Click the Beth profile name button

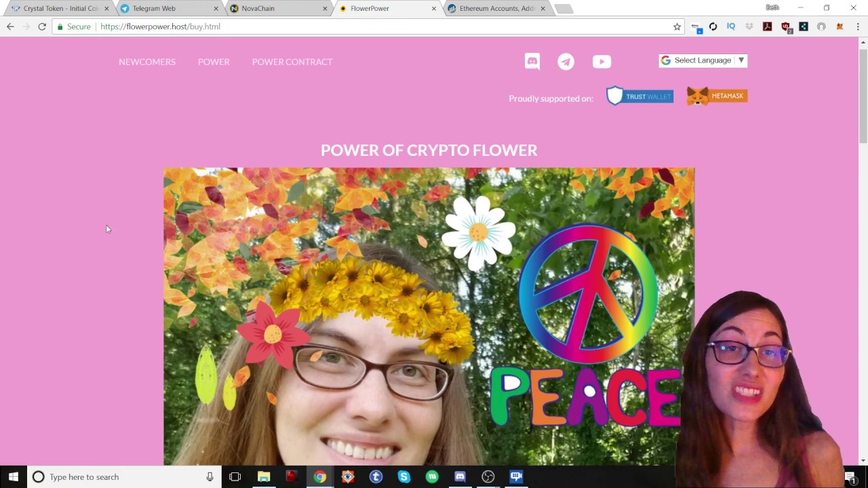pos(772,7)
